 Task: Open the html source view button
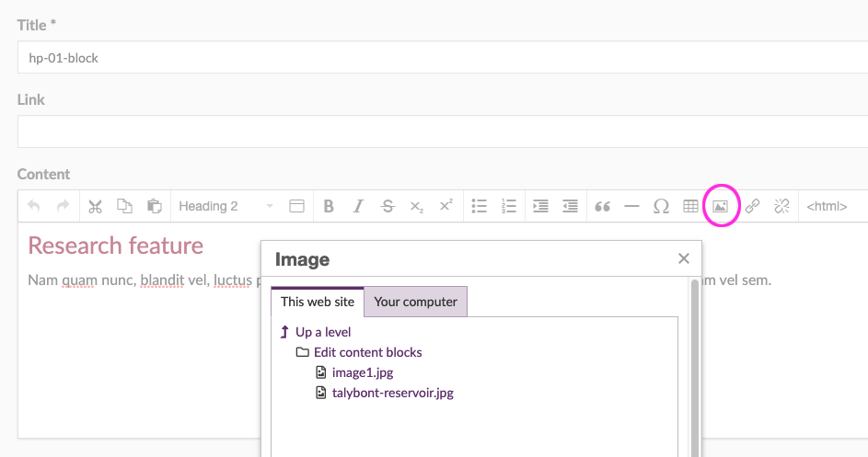click(x=827, y=206)
